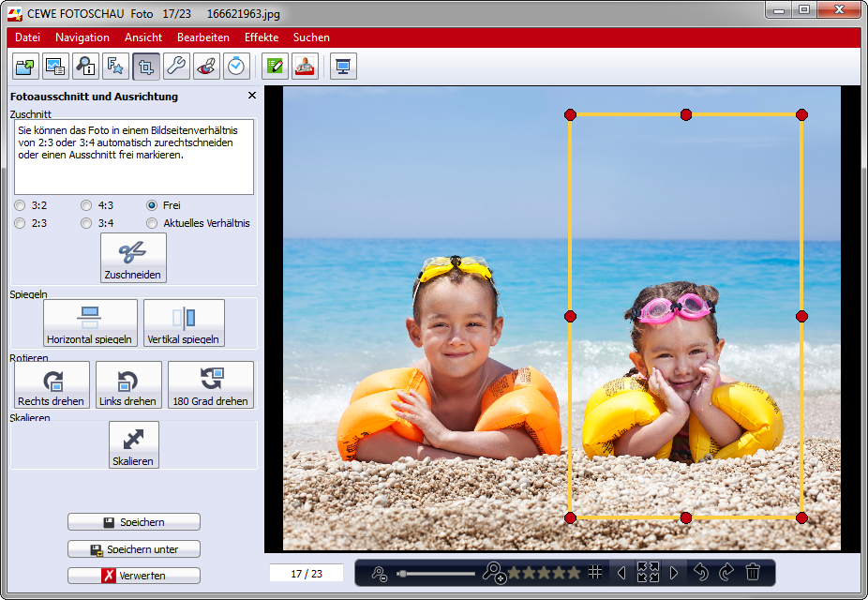The image size is (868, 600).
Task: Show the grid overlay icon
Action: pos(595,572)
